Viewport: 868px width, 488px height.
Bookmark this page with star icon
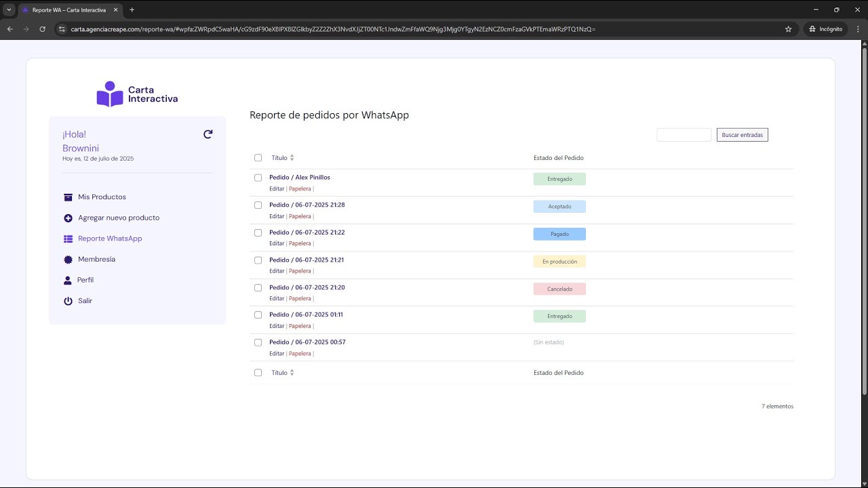788,29
